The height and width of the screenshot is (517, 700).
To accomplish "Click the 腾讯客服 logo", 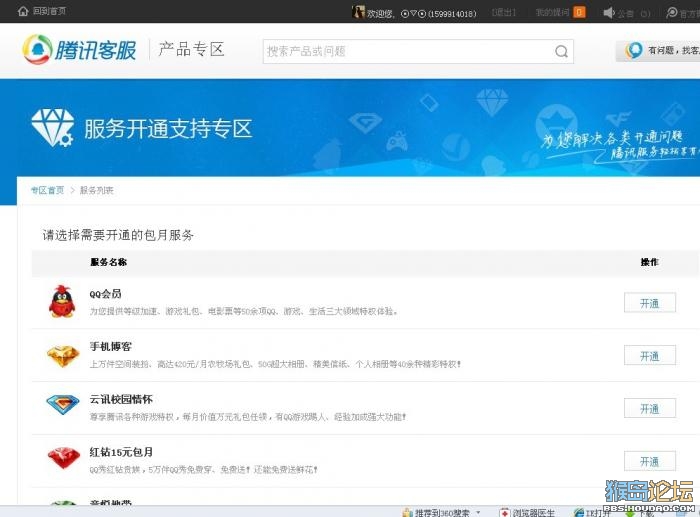I will coord(79,50).
